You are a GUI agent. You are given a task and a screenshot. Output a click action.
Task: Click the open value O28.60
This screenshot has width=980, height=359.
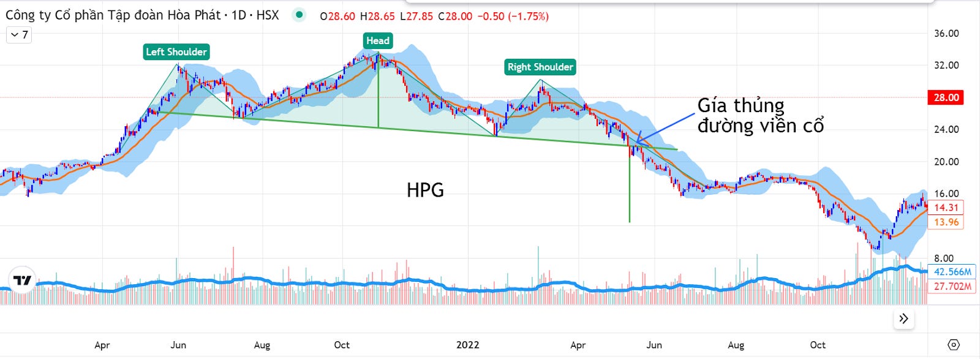tap(337, 17)
